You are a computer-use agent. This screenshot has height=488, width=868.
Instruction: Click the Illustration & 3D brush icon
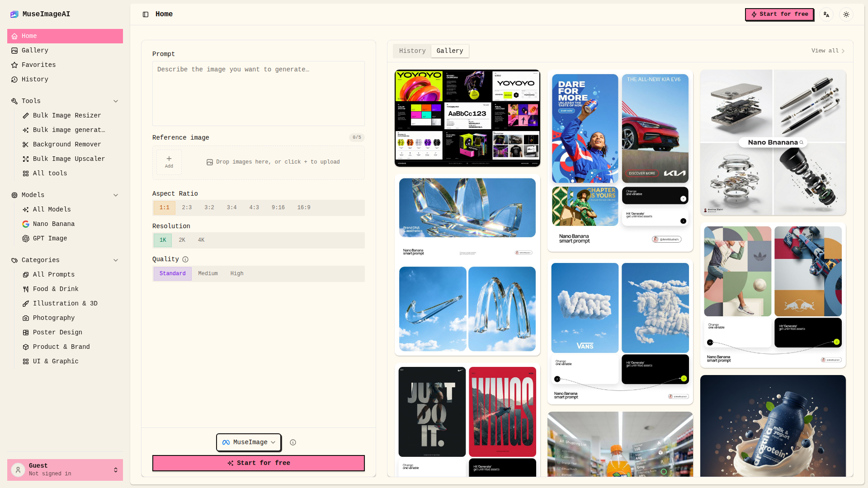coord(26,304)
